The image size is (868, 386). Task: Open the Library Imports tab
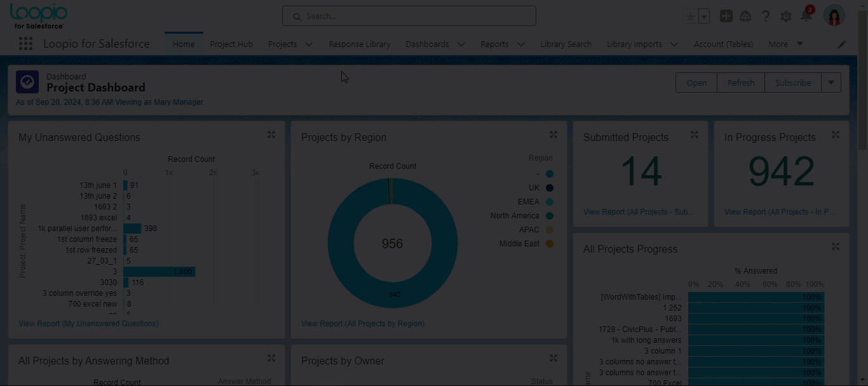tap(634, 44)
